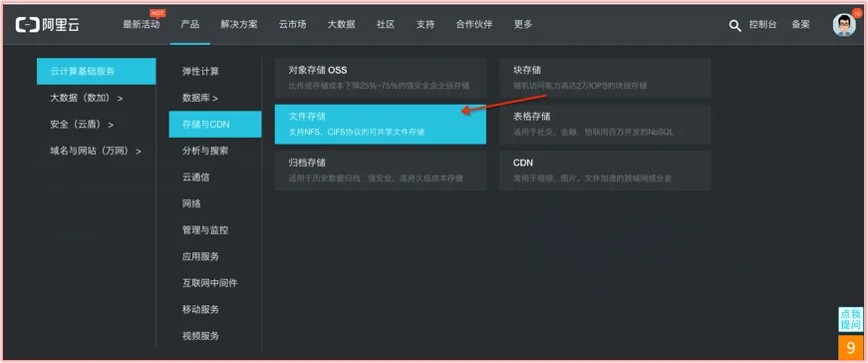The image size is (868, 363).
Task: Open 归档存储 product card
Action: (381, 171)
